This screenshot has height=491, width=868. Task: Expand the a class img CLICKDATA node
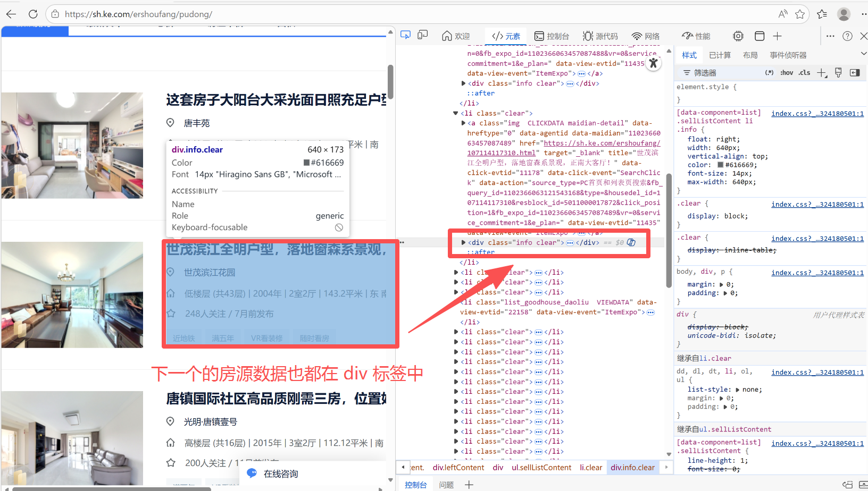click(463, 123)
